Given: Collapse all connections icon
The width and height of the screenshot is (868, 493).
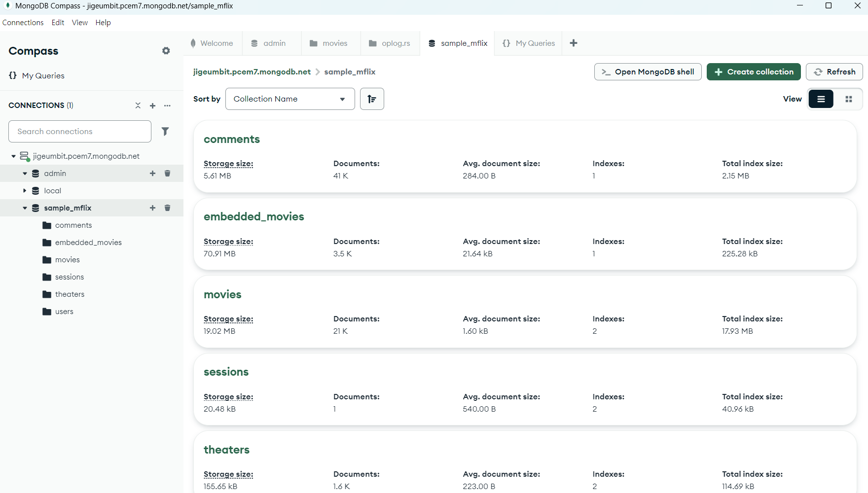Looking at the screenshot, I should coord(138,106).
